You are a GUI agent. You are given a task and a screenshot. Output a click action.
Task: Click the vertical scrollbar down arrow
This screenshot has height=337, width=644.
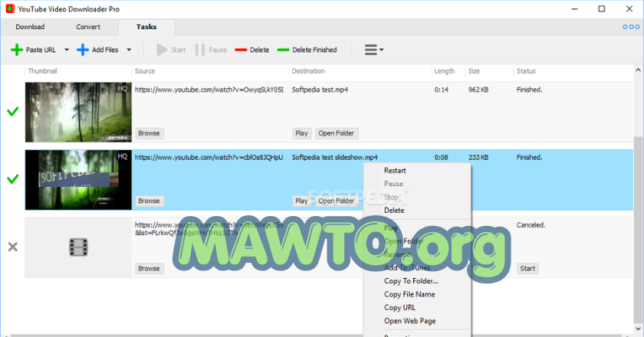[x=638, y=329]
